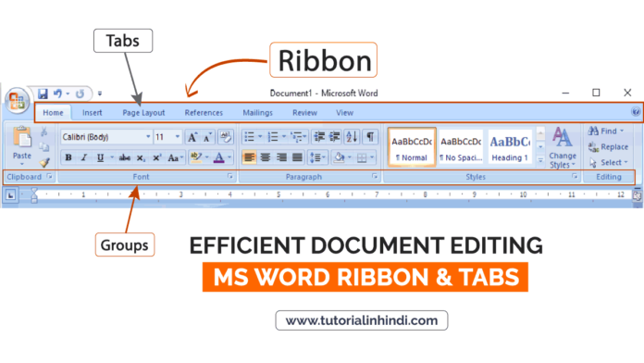The image size is (644, 363).
Task: Toggle superscript formatting
Action: pos(156,157)
